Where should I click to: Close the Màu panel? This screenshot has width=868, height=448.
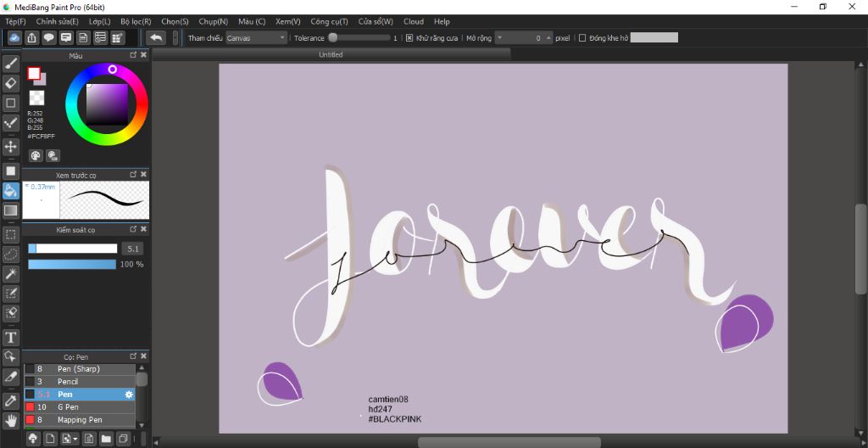[143, 55]
